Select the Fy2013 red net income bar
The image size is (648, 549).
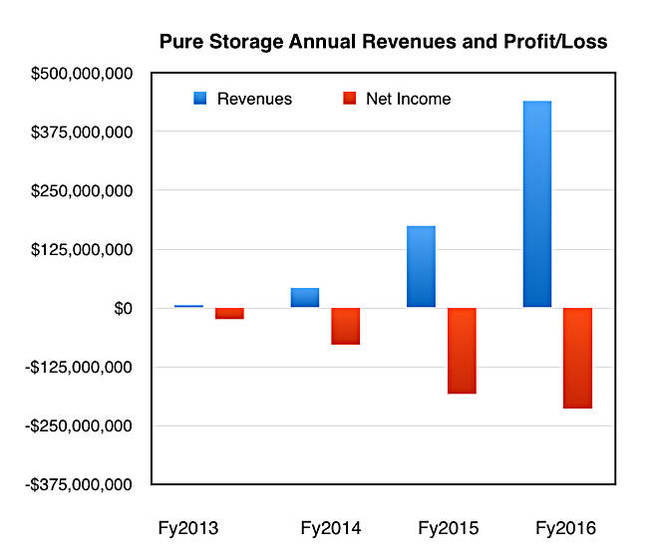(x=229, y=313)
